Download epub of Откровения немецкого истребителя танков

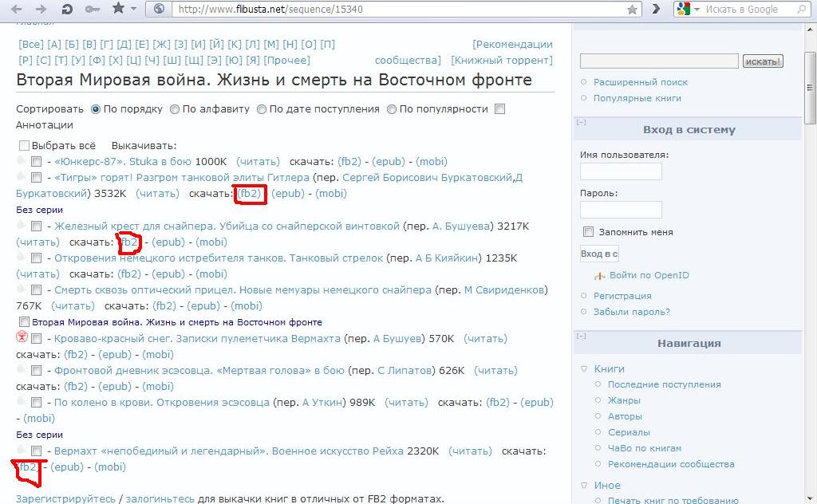[x=168, y=274]
